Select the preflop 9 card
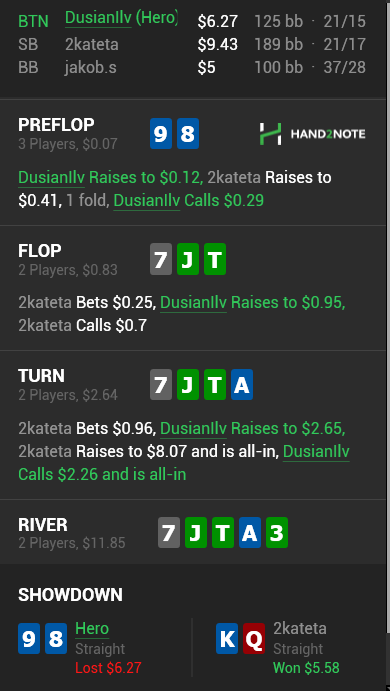This screenshot has height=691, width=390. (x=161, y=134)
